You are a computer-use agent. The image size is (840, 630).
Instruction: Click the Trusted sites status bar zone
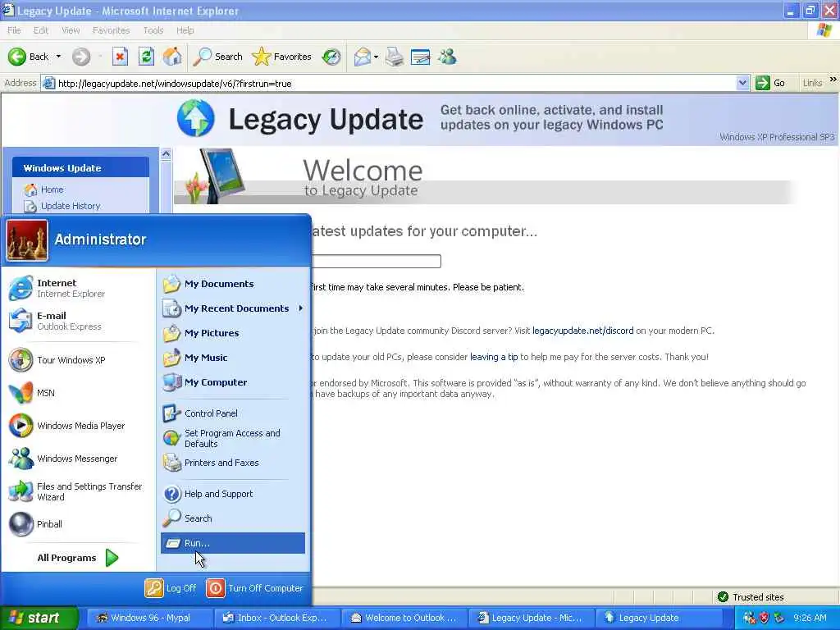click(x=750, y=597)
